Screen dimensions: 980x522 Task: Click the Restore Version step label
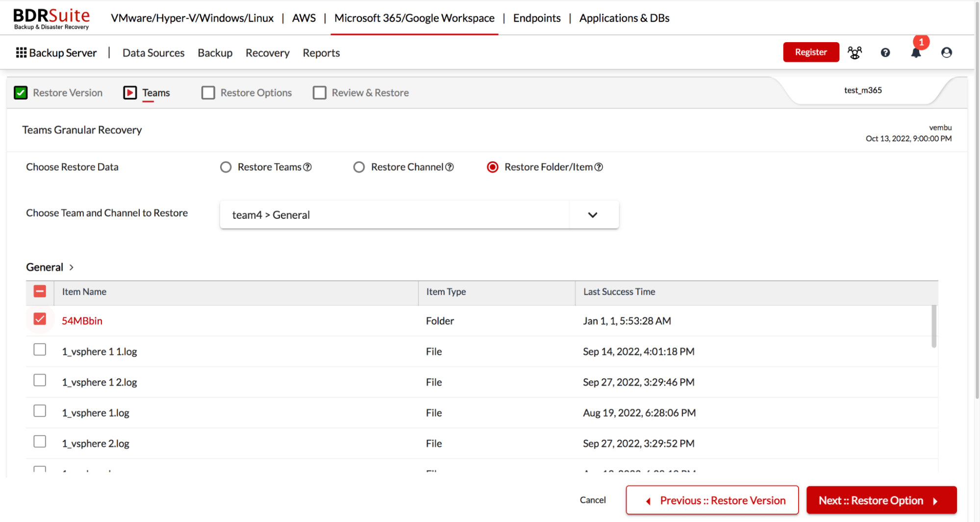pos(68,93)
